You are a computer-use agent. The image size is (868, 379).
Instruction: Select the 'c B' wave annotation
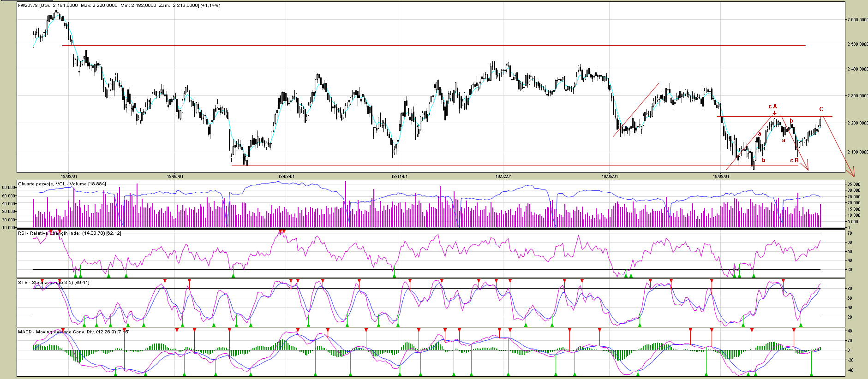794,160
